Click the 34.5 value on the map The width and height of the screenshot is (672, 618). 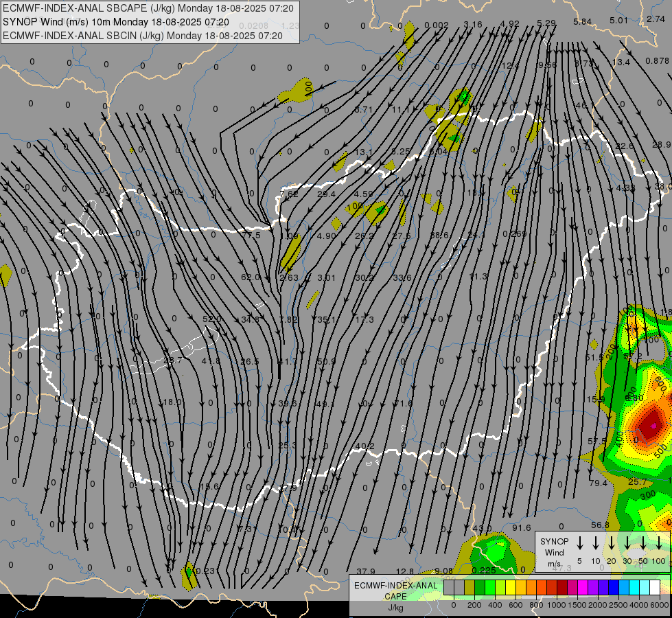click(x=251, y=319)
